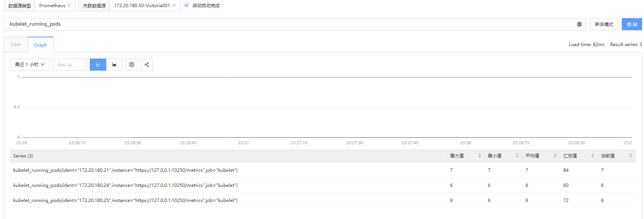The height and width of the screenshot is (219, 644).
Task: Switch to stacked area chart view
Action: [114, 65]
